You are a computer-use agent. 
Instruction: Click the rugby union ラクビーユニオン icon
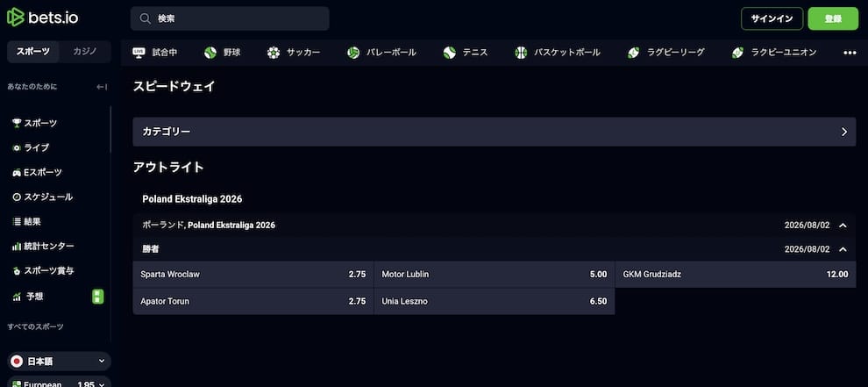(737, 53)
